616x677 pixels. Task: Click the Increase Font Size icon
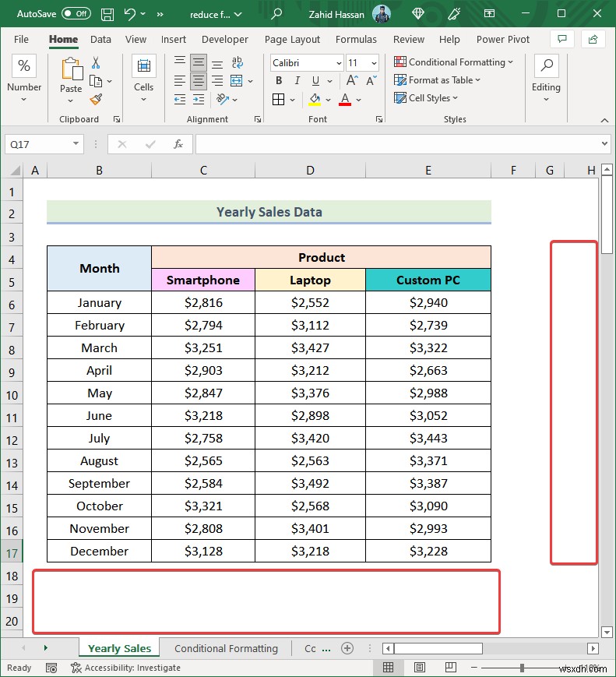click(x=352, y=81)
